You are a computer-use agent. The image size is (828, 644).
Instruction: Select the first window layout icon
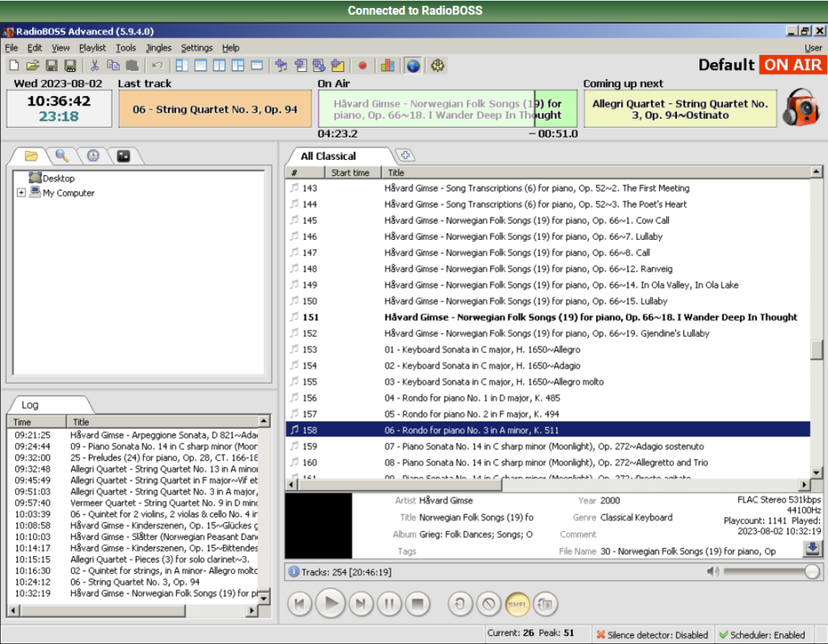coord(182,65)
